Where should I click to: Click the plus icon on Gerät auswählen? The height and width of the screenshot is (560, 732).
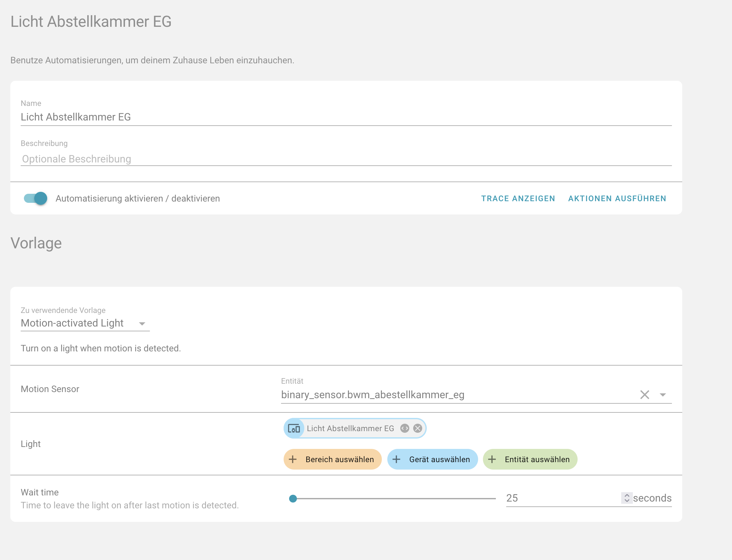pos(396,459)
